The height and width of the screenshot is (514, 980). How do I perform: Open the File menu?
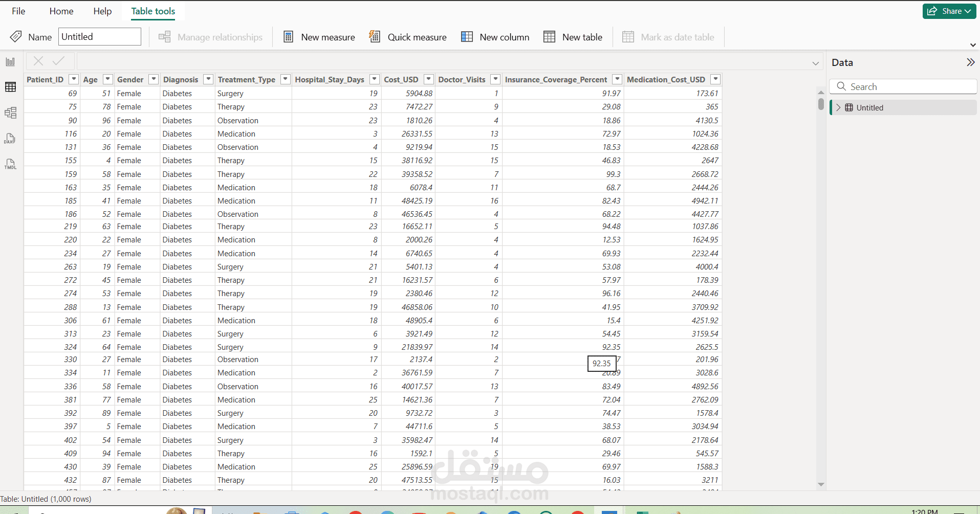coord(18,11)
